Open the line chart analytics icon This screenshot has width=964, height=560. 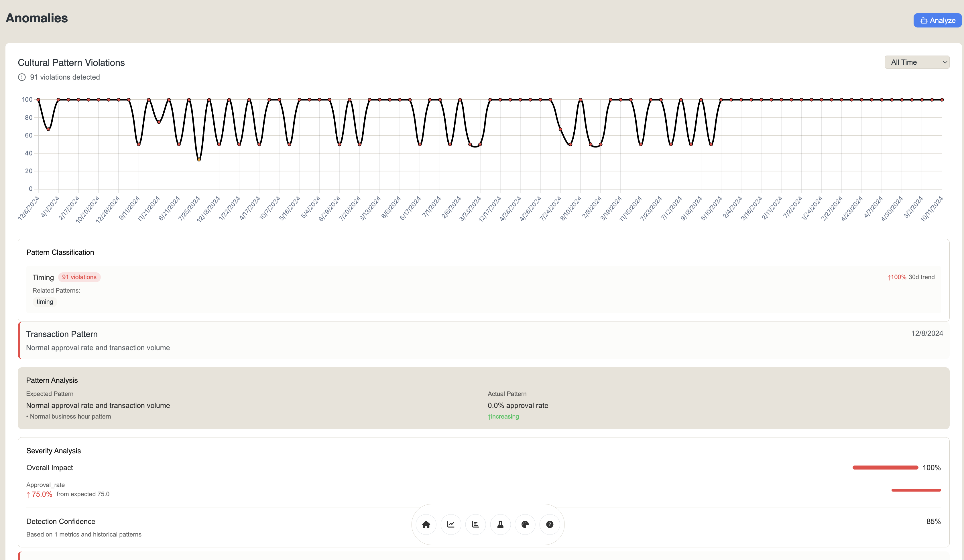450,524
